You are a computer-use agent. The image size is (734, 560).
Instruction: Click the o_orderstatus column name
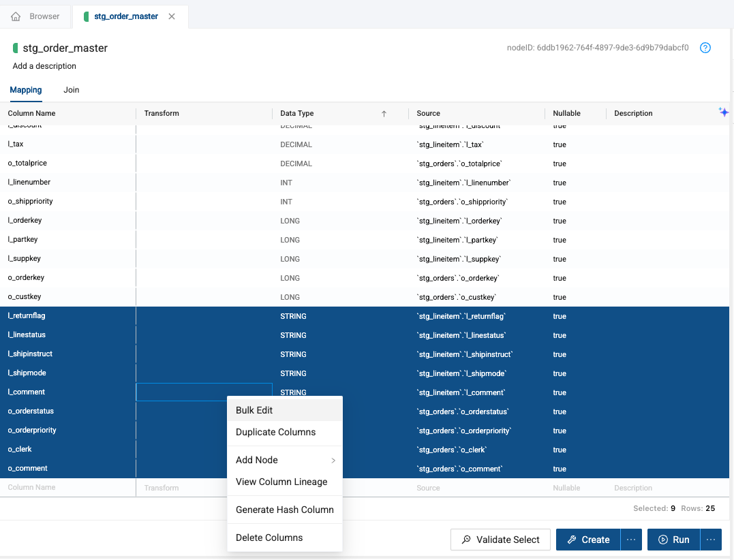(31, 411)
